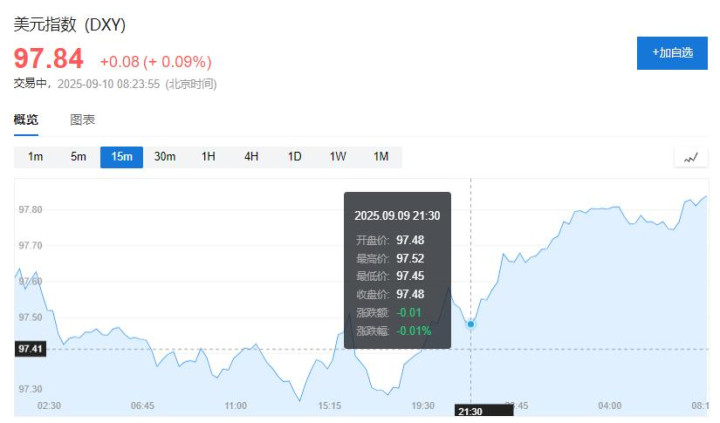Choose the 30m timeframe
720x423 pixels.
point(165,157)
